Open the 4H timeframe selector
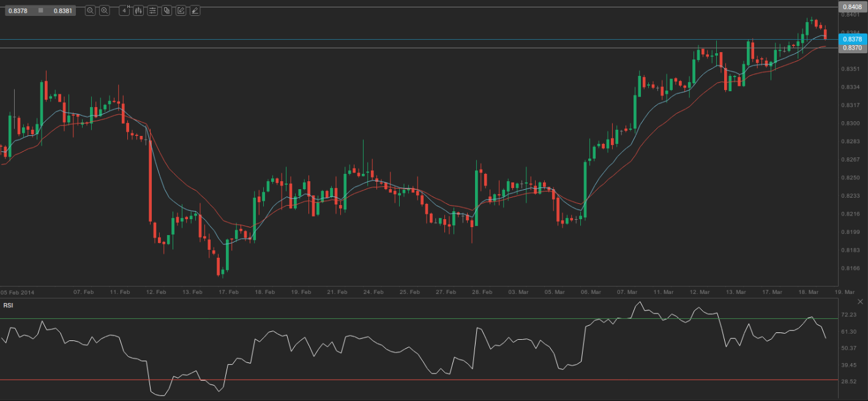The image size is (868, 401). click(124, 10)
